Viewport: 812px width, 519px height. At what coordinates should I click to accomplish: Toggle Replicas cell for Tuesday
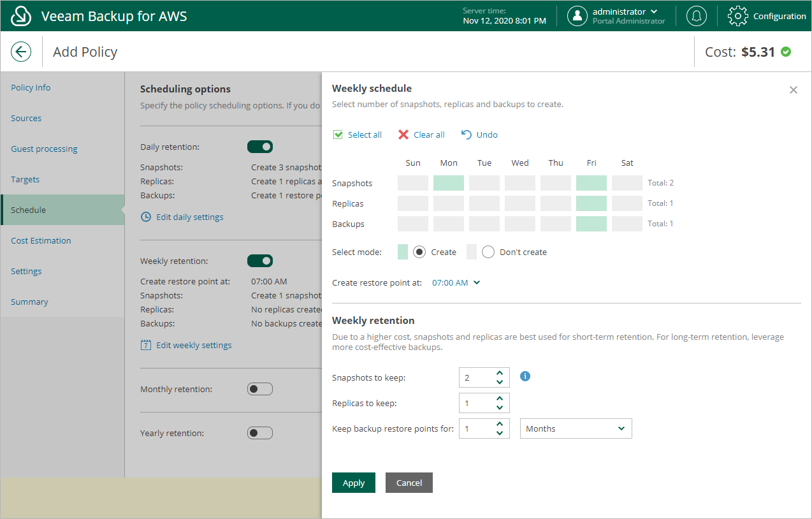[x=484, y=203]
